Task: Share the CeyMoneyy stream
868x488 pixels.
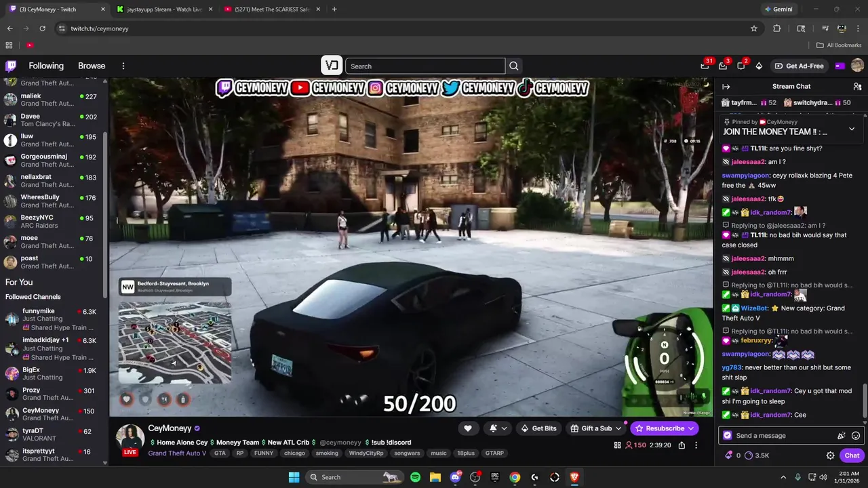Action: tap(682, 445)
